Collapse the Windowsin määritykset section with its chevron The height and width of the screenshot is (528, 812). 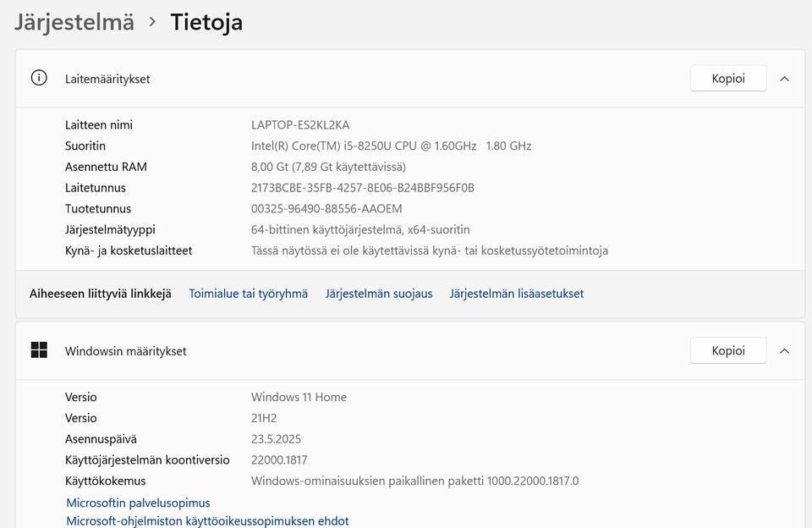pos(784,350)
